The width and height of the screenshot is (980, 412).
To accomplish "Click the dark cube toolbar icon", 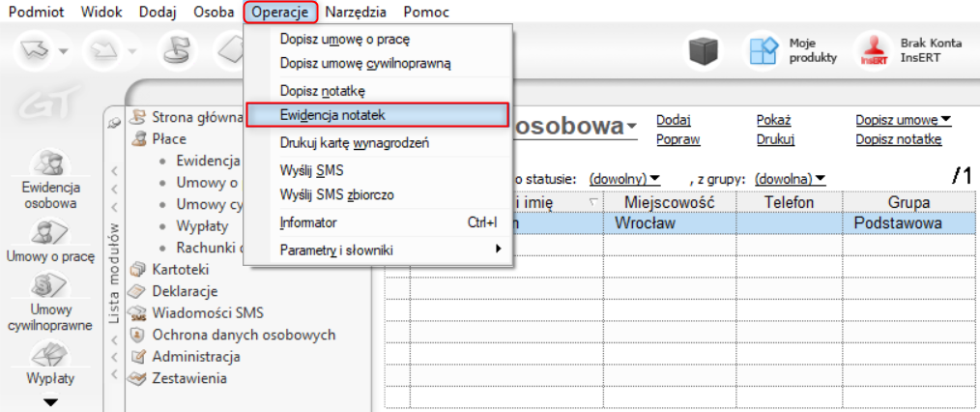I will click(x=705, y=50).
